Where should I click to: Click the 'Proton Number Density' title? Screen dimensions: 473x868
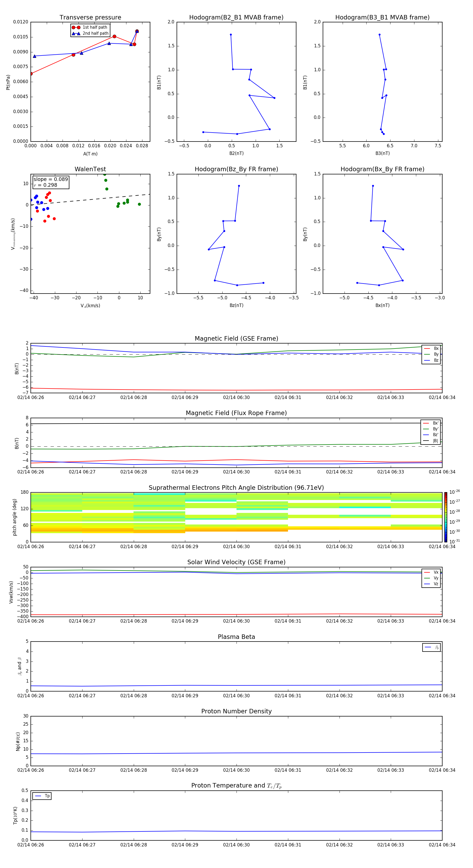(x=236, y=711)
